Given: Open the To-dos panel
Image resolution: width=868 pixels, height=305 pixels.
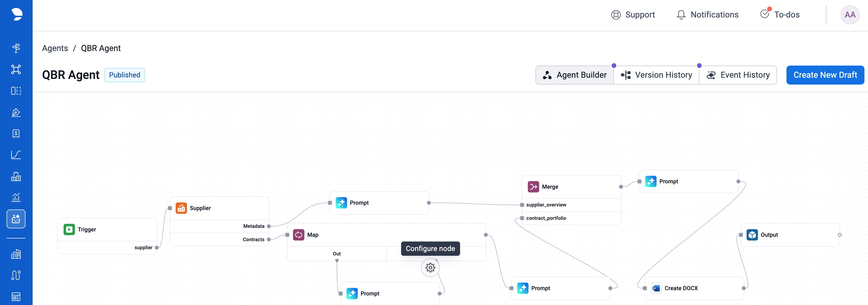Looking at the screenshot, I should coord(779,15).
